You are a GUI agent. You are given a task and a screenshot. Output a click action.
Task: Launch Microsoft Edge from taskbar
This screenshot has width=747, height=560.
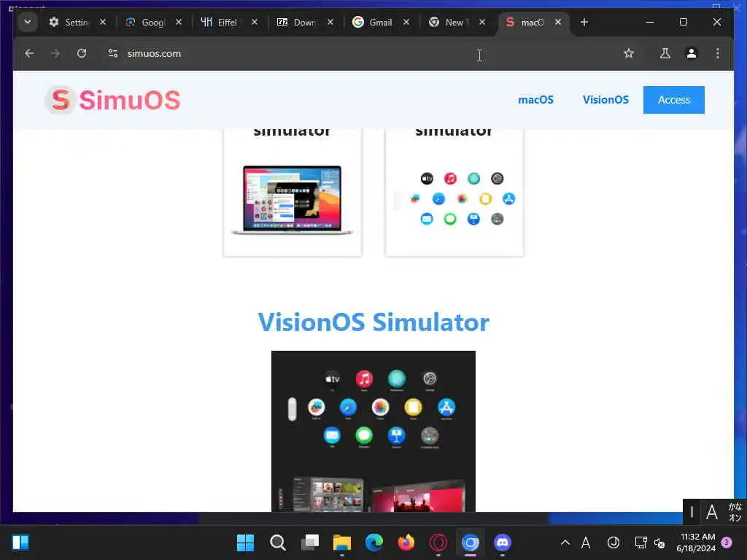(x=374, y=542)
